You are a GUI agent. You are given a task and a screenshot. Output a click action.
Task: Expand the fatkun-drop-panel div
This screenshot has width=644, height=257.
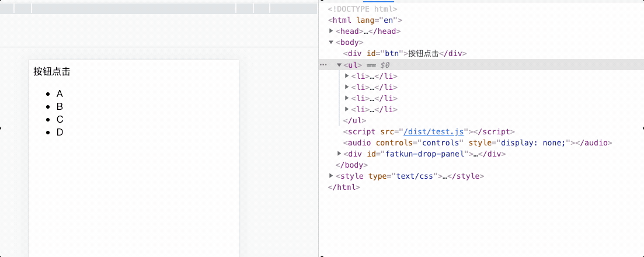point(339,154)
